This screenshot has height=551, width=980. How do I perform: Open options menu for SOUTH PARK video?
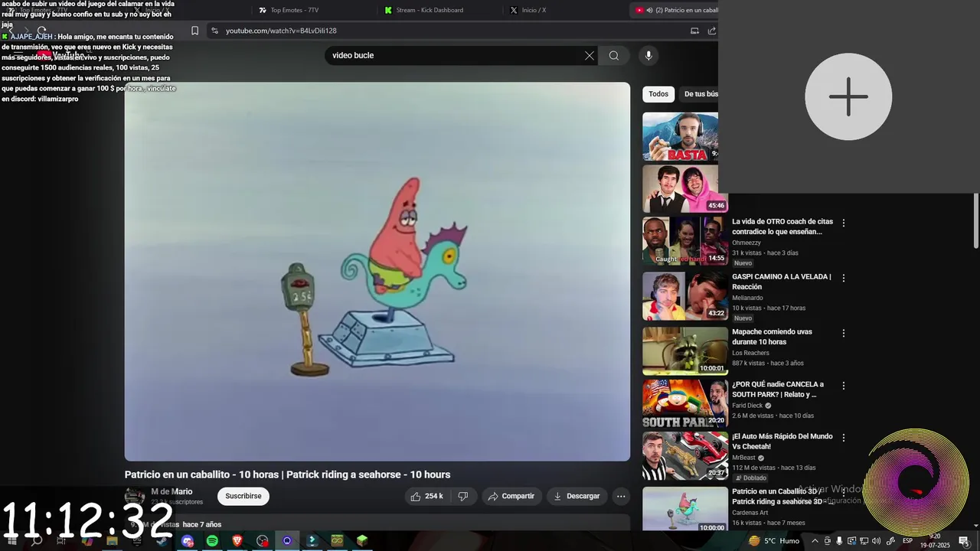(x=844, y=386)
